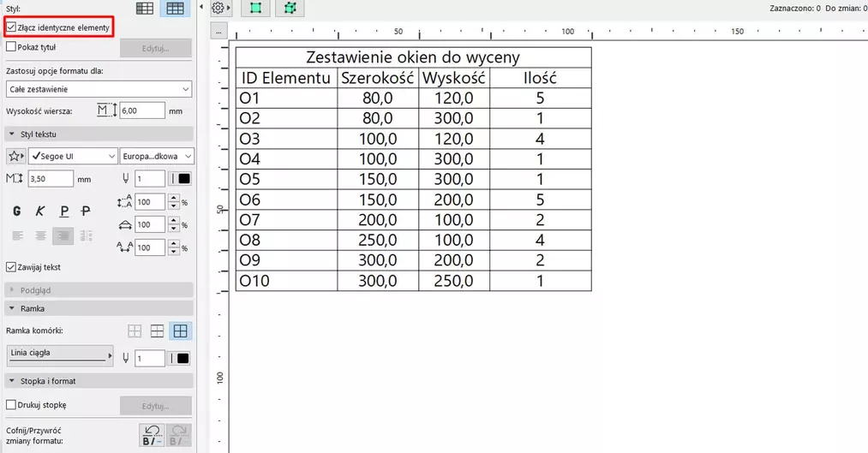Click the 200,0 width cell in row O7

(x=378, y=220)
